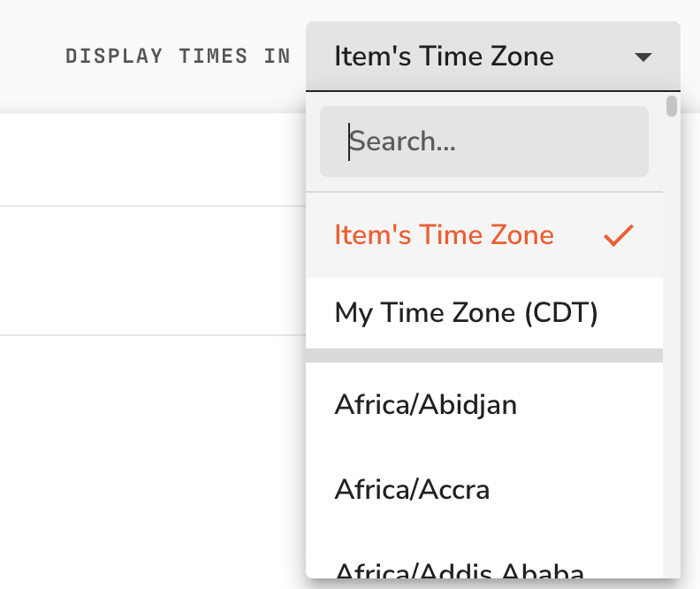Viewport: 700px width, 589px height.
Task: Pick the Africa/Accra option
Action: tap(484, 489)
